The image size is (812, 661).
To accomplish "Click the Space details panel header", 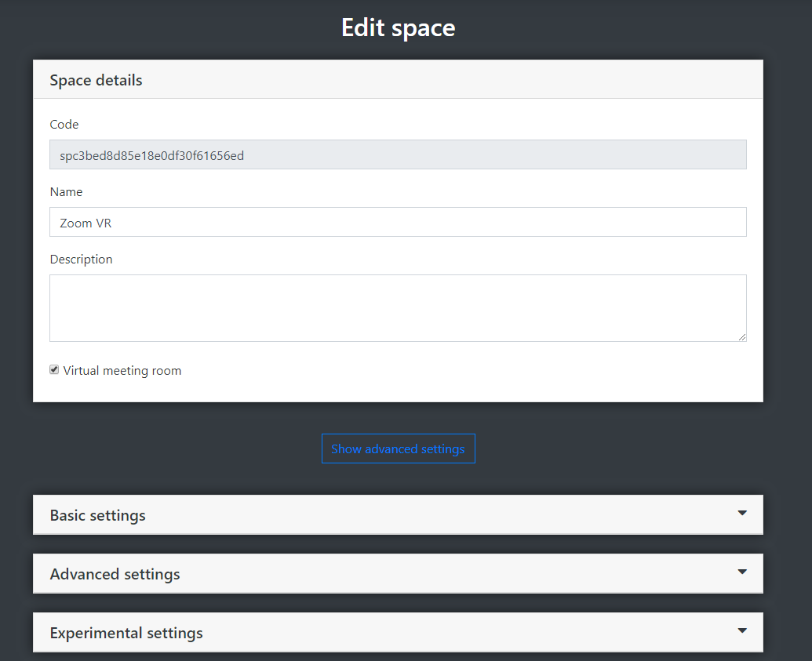I will [x=96, y=80].
